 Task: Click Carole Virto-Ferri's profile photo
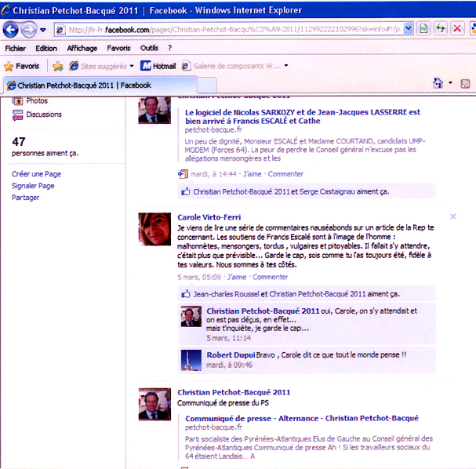click(x=154, y=229)
